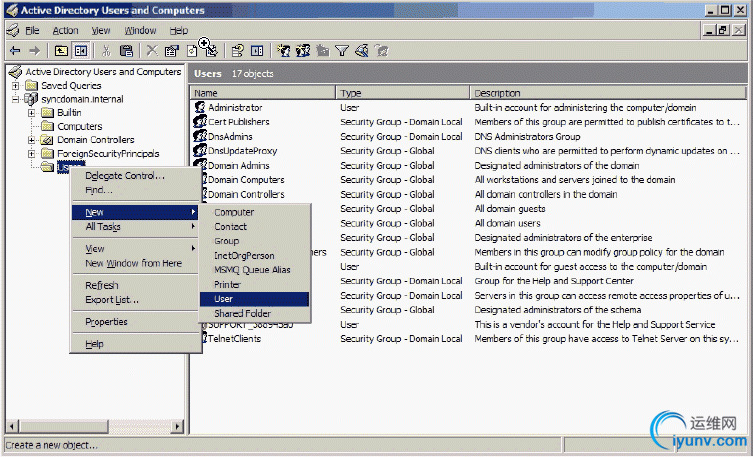The height and width of the screenshot is (457, 753).
Task: Click the Create new organizational unit icon
Action: click(x=323, y=50)
